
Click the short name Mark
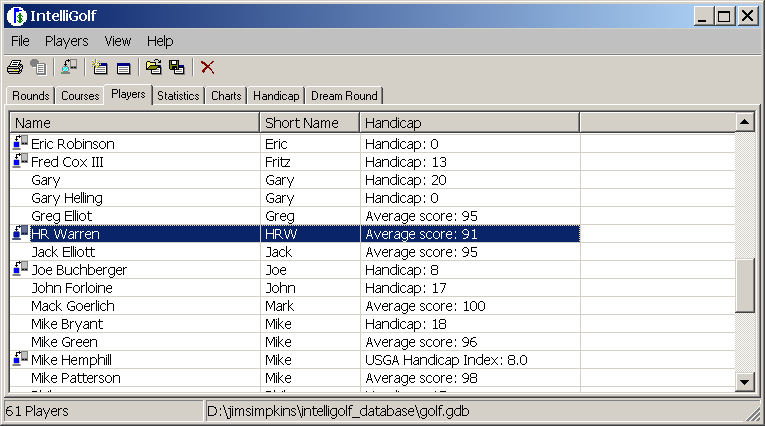pos(280,306)
